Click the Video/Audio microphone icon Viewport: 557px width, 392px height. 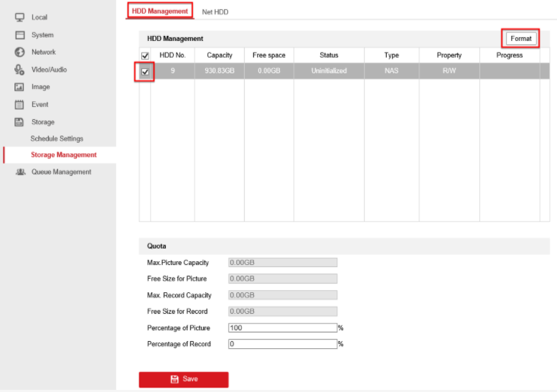tap(20, 70)
